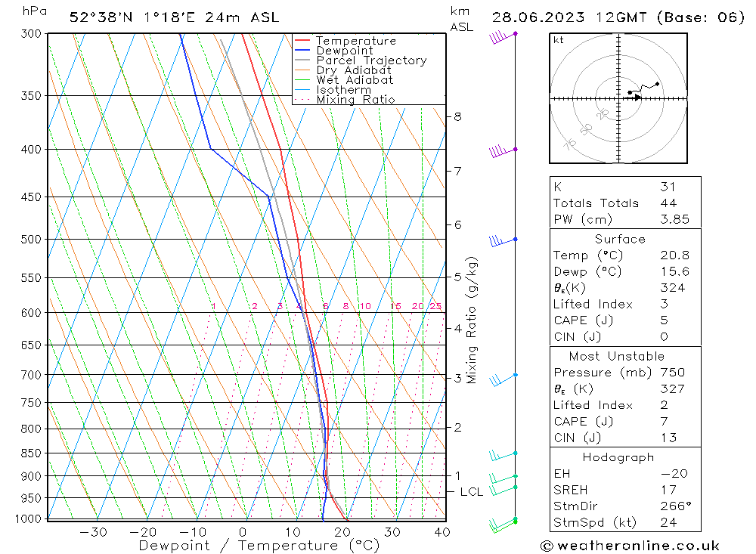Click the 'Surface' section heading
The height and width of the screenshot is (554, 756).
[620, 240]
